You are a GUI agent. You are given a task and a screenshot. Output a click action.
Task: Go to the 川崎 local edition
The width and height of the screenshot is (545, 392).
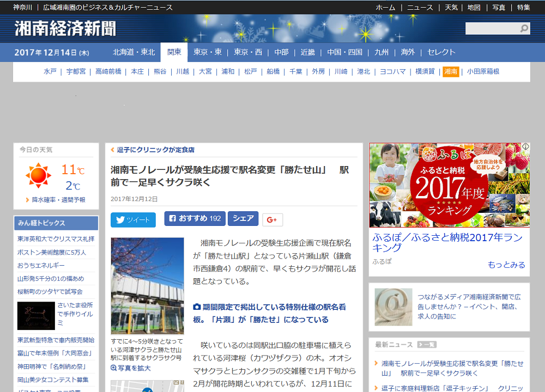click(341, 71)
